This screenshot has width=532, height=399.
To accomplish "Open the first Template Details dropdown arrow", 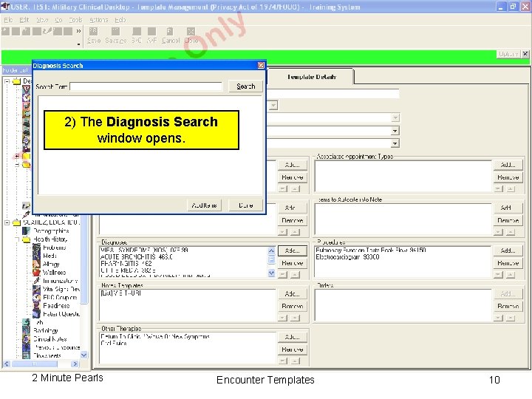I will click(x=395, y=117).
